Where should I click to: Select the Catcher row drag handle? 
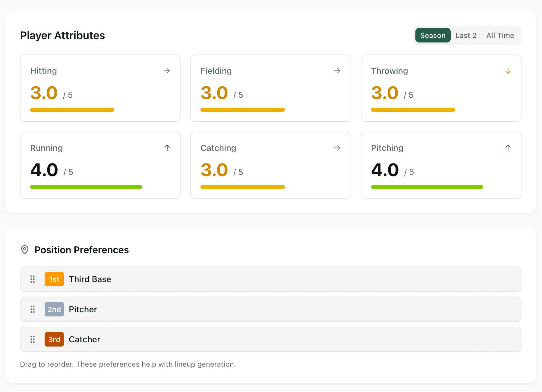[x=33, y=339]
